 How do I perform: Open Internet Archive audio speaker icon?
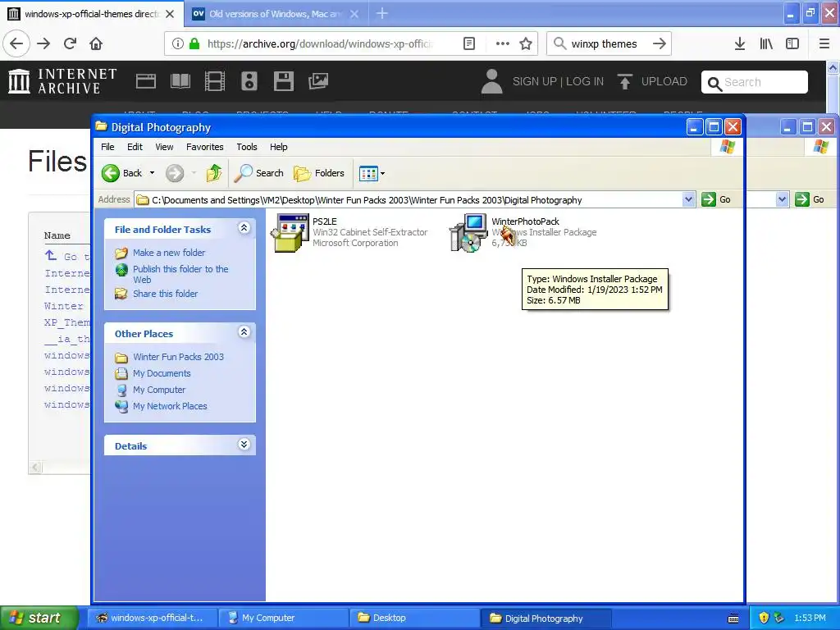249,81
